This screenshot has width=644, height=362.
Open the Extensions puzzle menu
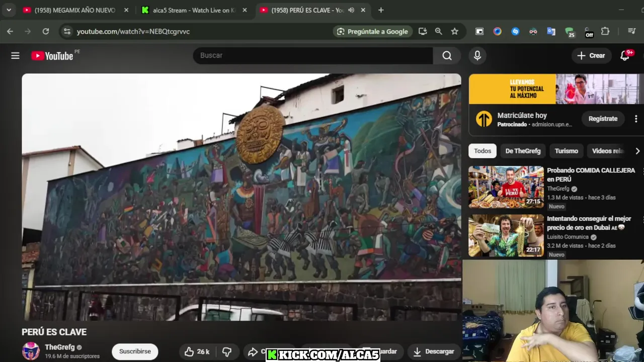tap(605, 31)
